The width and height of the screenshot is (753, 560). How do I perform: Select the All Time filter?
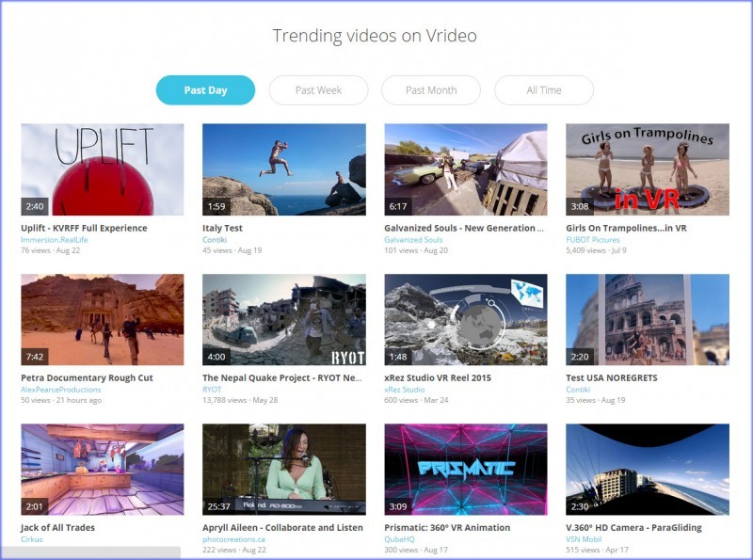click(543, 90)
